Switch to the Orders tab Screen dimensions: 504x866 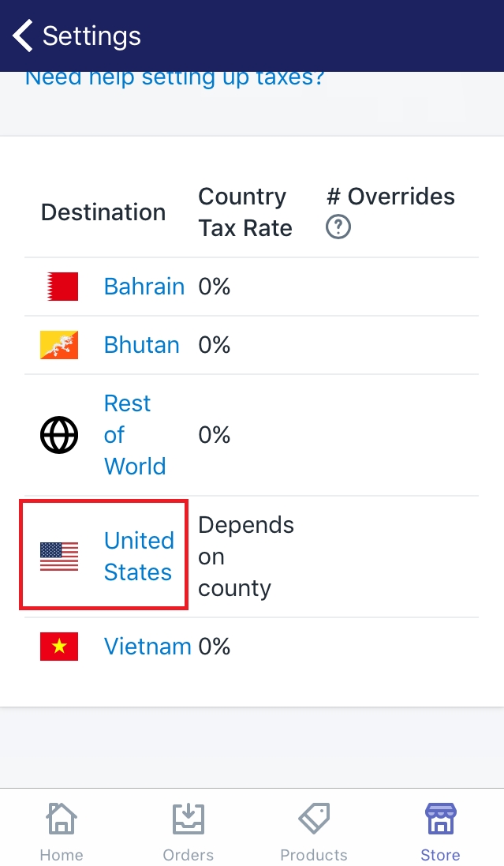pyautogui.click(x=189, y=831)
